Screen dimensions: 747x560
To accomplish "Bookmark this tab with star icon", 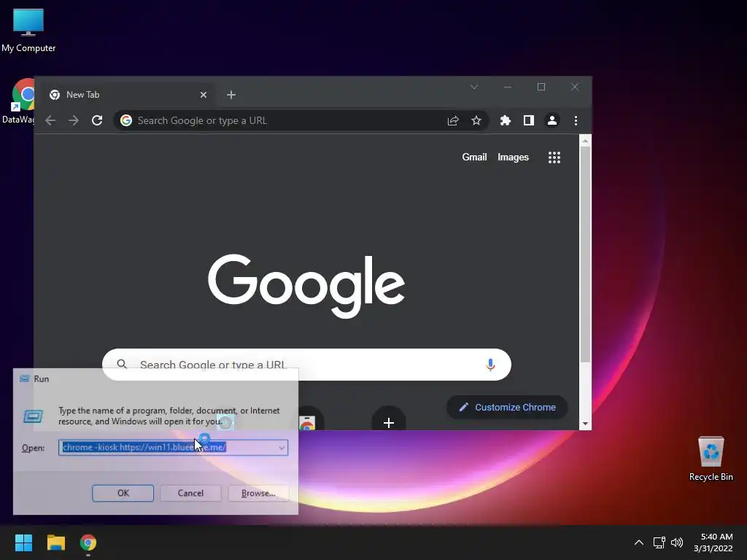I will (476, 120).
